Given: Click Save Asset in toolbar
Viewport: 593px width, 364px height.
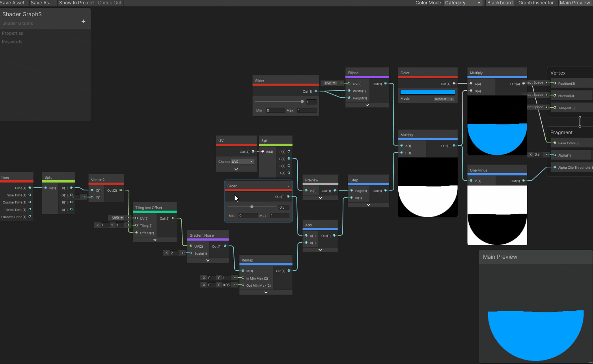Looking at the screenshot, I should coord(12,3).
